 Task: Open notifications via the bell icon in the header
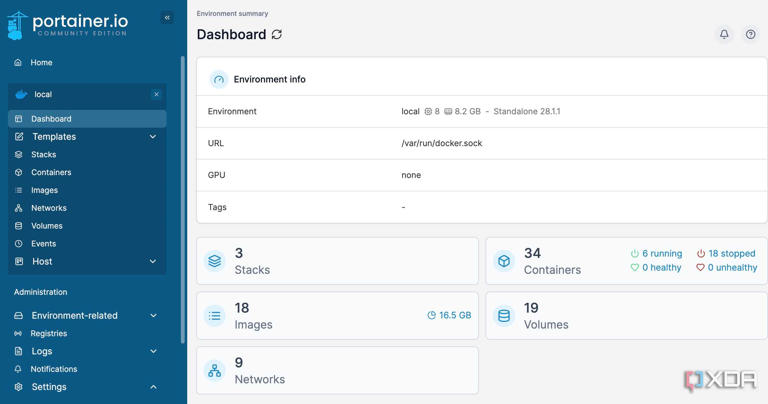pos(724,34)
